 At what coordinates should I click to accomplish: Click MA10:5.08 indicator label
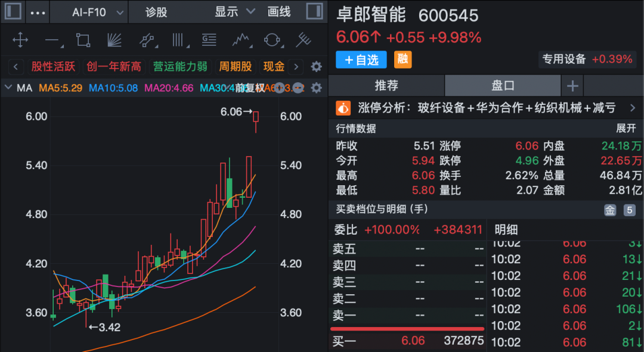(113, 88)
